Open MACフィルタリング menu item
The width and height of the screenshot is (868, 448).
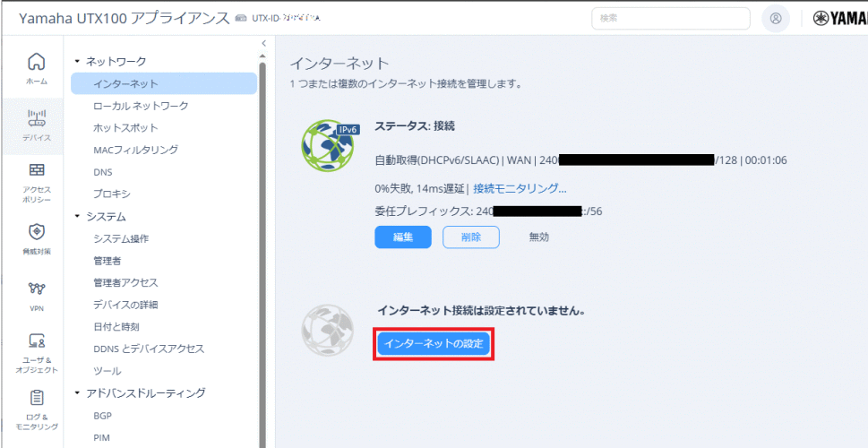tap(135, 150)
